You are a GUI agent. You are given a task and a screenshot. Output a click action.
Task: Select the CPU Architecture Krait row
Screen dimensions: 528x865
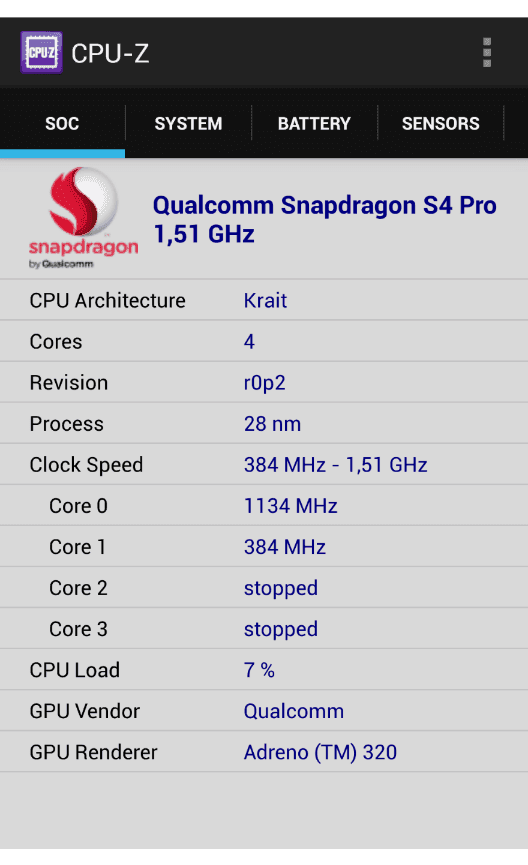coord(264,300)
